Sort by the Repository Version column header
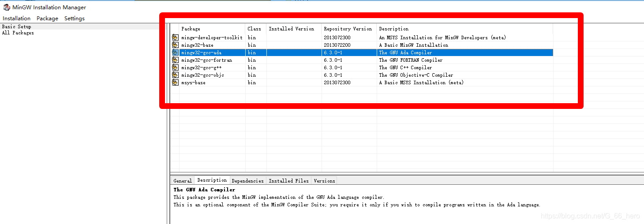The image size is (644, 224). pos(349,29)
